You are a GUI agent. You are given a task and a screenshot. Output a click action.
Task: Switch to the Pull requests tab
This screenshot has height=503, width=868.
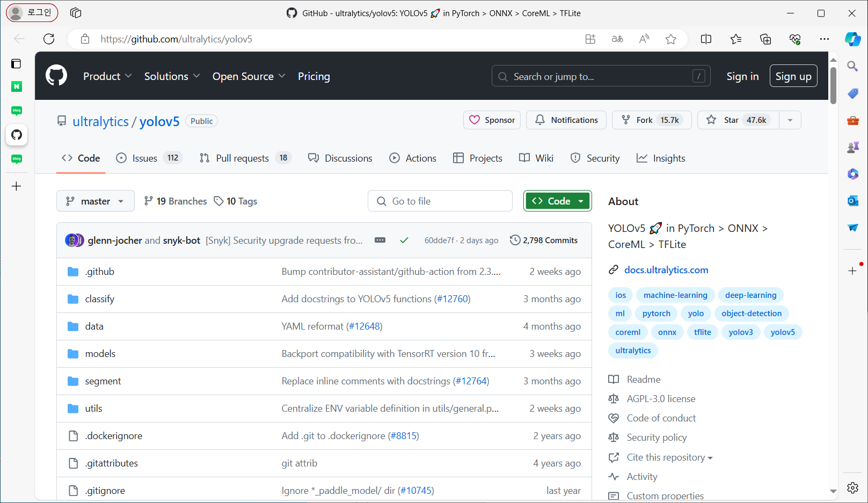click(x=244, y=158)
